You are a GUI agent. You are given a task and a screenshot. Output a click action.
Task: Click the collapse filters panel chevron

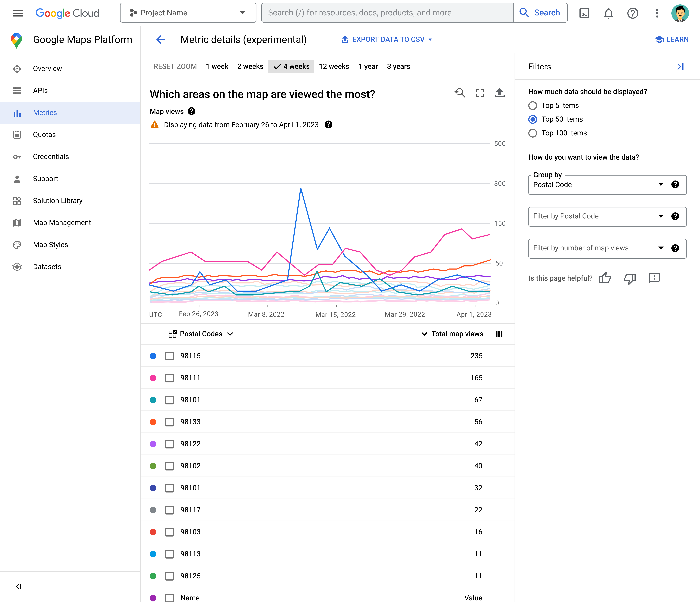(680, 66)
